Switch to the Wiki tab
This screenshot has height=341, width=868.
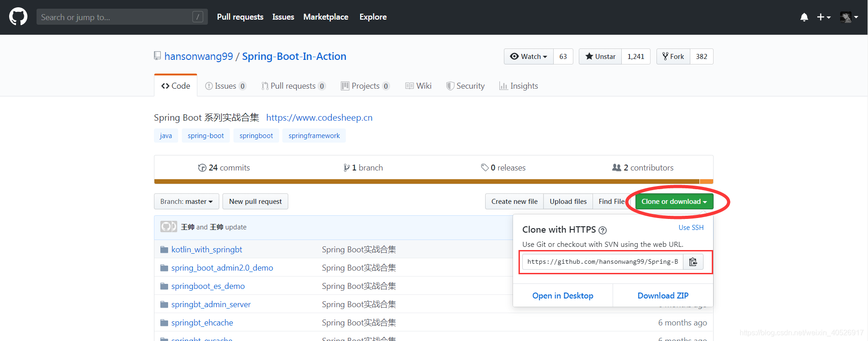click(418, 85)
